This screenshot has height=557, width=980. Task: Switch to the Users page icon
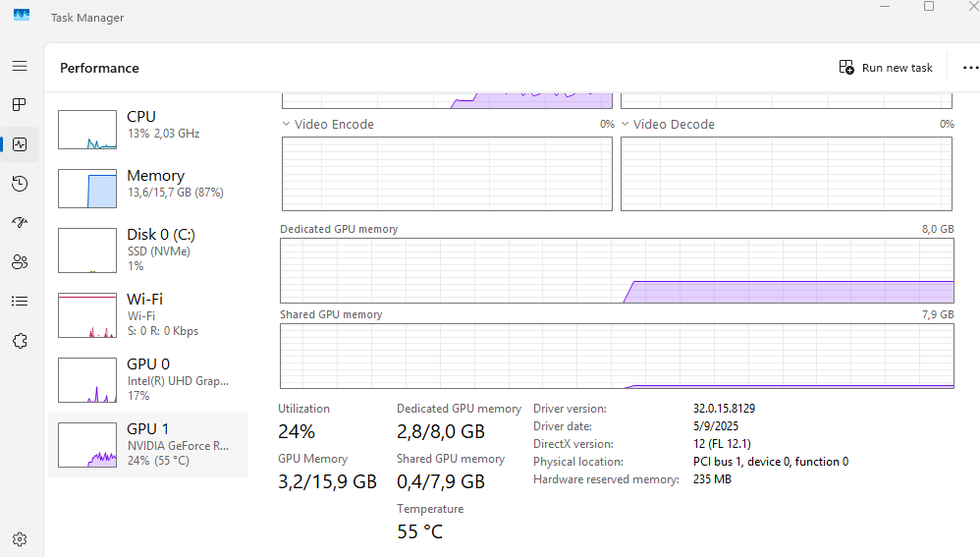20,262
